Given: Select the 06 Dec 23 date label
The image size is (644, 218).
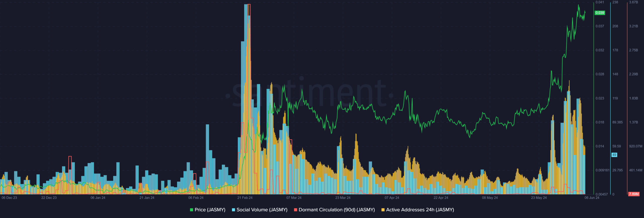Looking at the screenshot, I should point(9,198).
